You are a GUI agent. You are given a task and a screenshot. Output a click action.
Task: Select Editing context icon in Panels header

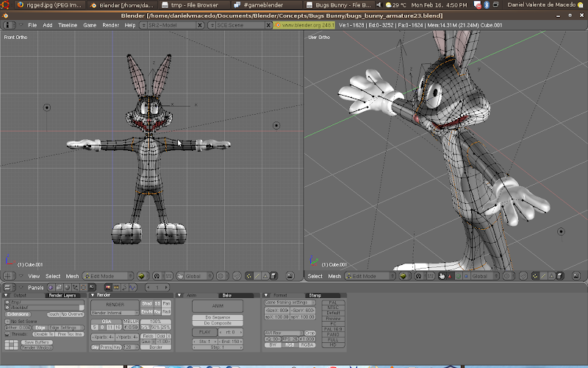point(83,288)
